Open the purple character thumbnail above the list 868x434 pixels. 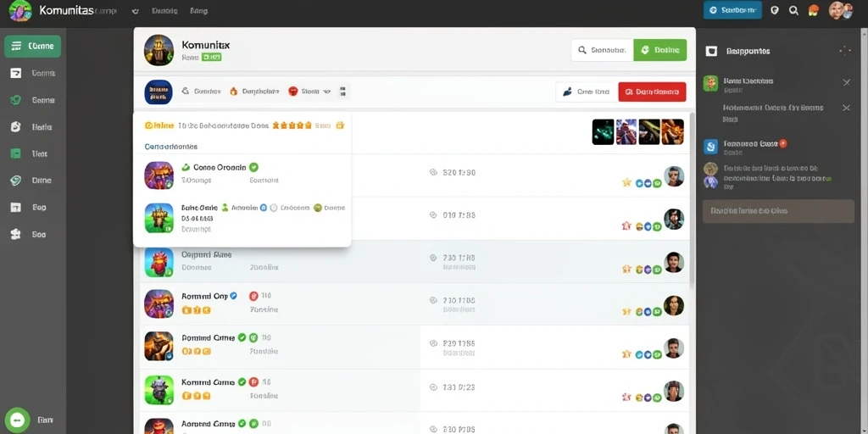626,131
